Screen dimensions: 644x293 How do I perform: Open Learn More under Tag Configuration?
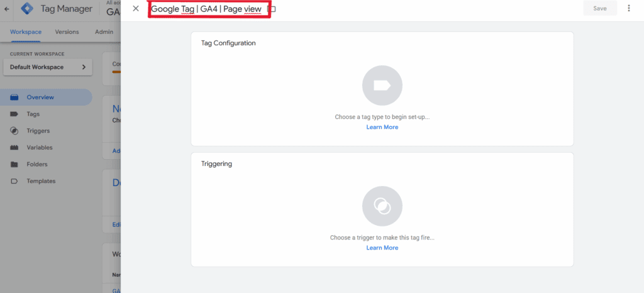click(x=382, y=127)
